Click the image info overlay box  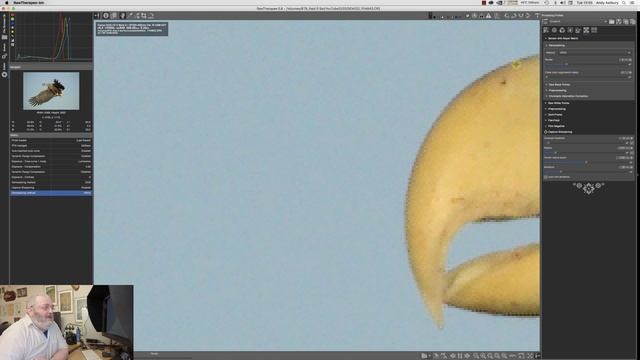click(x=132, y=29)
